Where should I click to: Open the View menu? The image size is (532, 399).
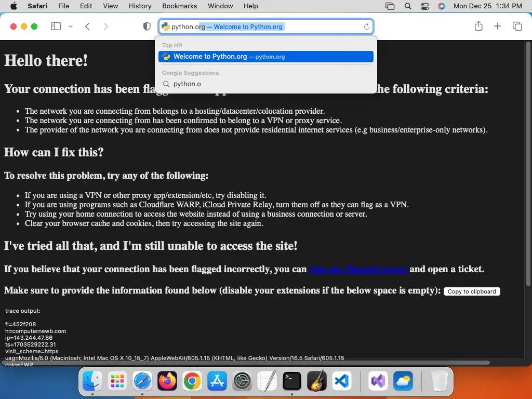(x=110, y=6)
